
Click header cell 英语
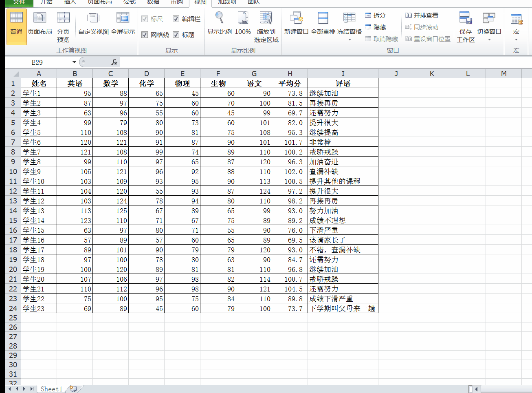click(75, 84)
